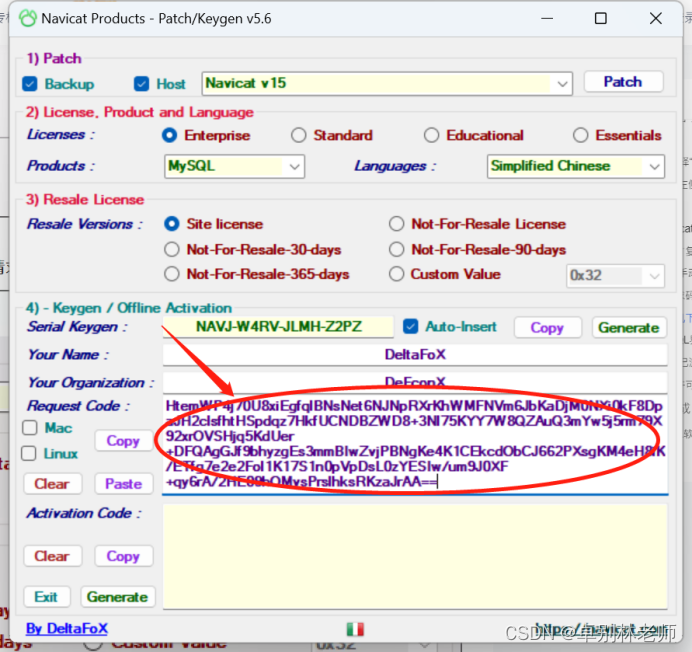Click the Your Name field
The height and width of the screenshot is (652, 692).
[x=415, y=354]
